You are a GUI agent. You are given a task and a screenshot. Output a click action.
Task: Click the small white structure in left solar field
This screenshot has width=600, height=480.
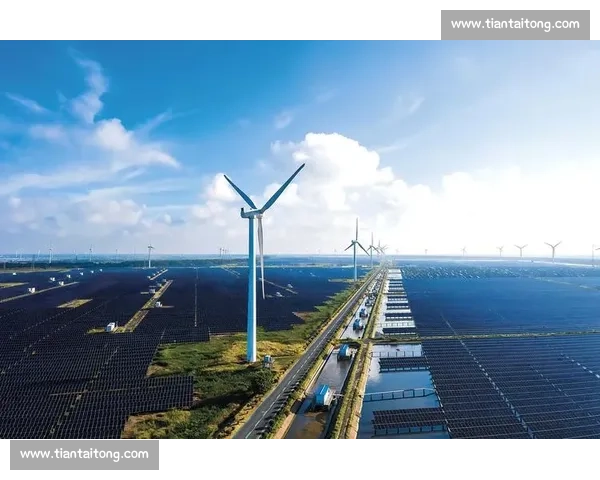[111, 326]
